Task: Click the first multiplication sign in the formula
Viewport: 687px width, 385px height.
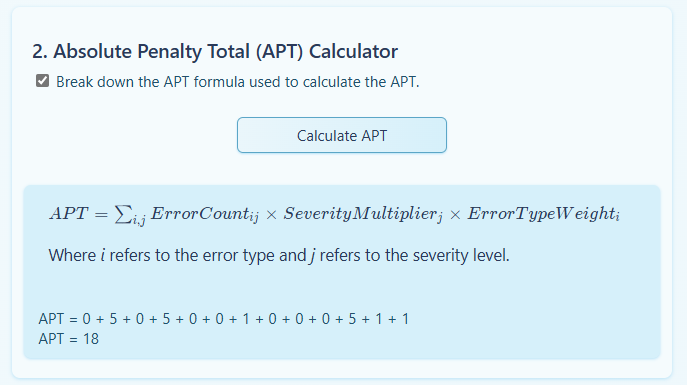Action: pyautogui.click(x=271, y=215)
